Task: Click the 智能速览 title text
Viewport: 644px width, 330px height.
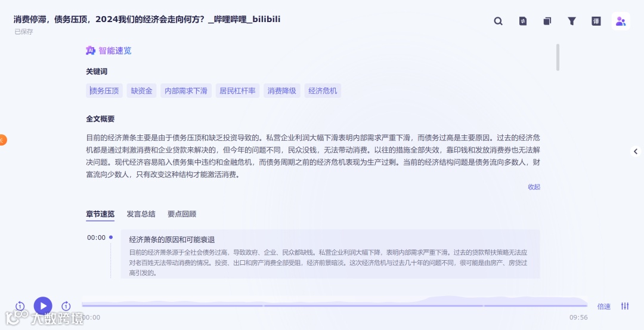Action: click(115, 51)
